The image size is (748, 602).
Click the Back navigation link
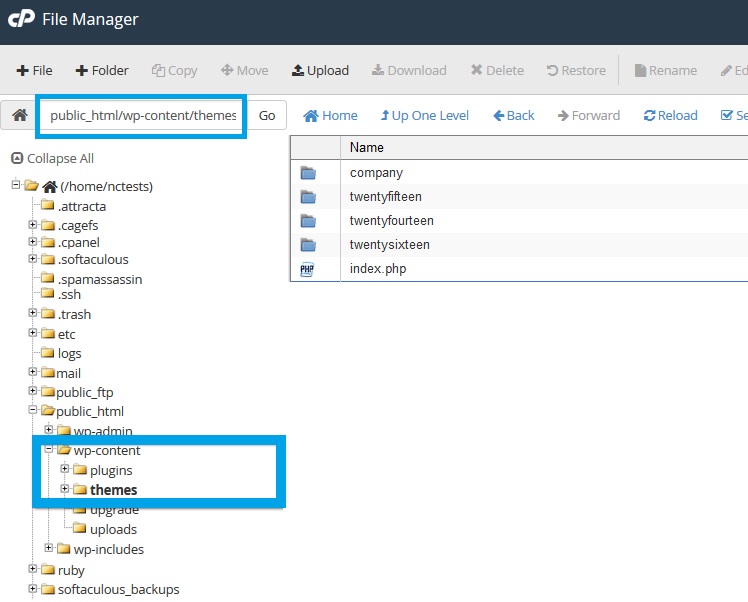coord(514,115)
